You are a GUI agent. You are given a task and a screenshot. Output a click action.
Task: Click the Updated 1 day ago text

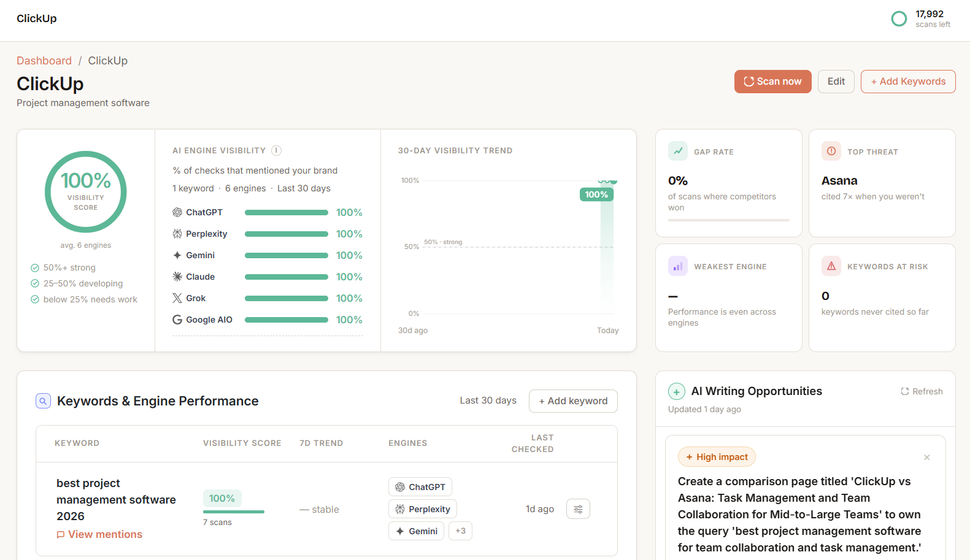(704, 409)
